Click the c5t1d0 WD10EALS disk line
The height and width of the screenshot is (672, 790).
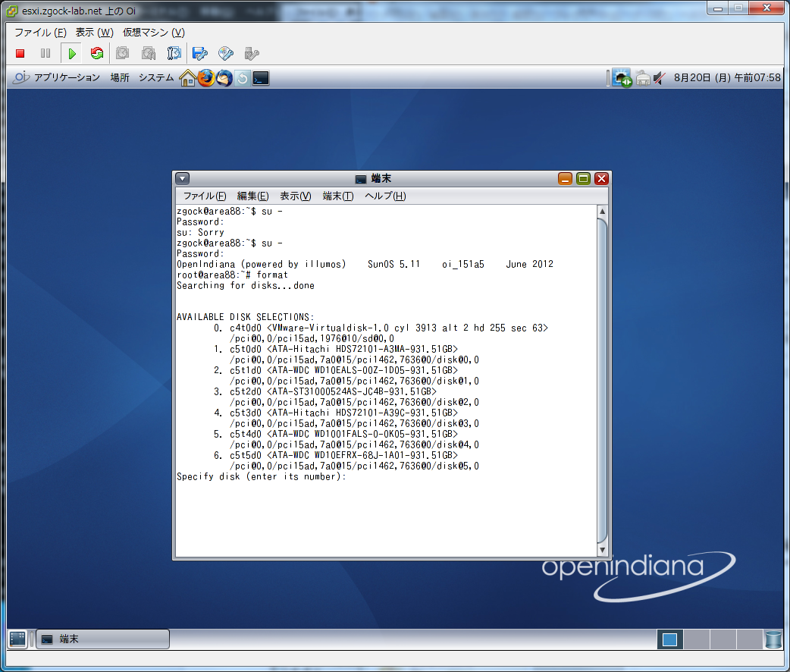(336, 370)
